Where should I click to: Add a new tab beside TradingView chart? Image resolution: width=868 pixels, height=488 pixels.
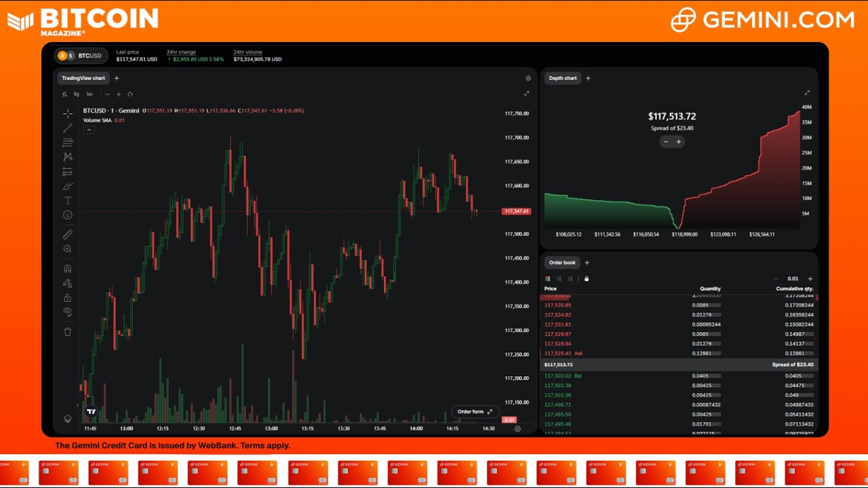117,78
